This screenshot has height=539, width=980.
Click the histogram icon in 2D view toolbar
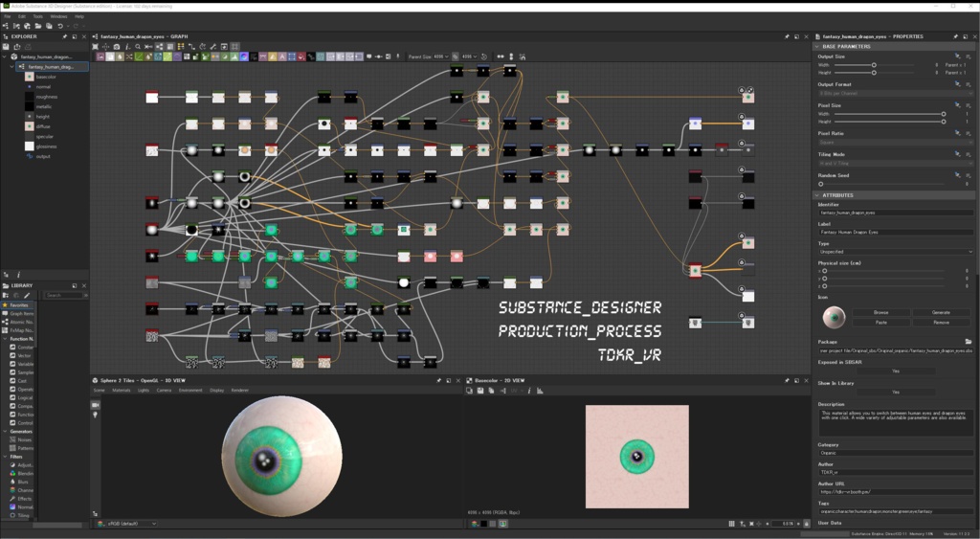point(540,391)
